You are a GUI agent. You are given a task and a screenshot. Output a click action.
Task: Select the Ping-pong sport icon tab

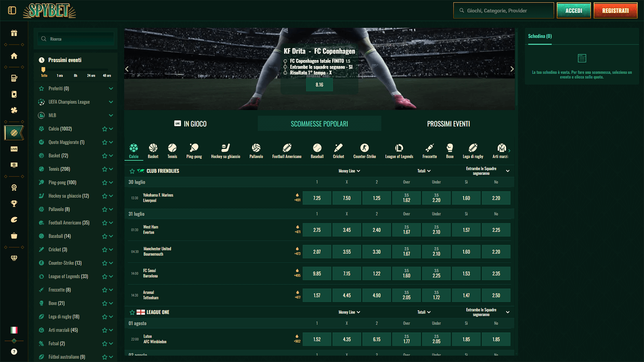click(x=194, y=151)
